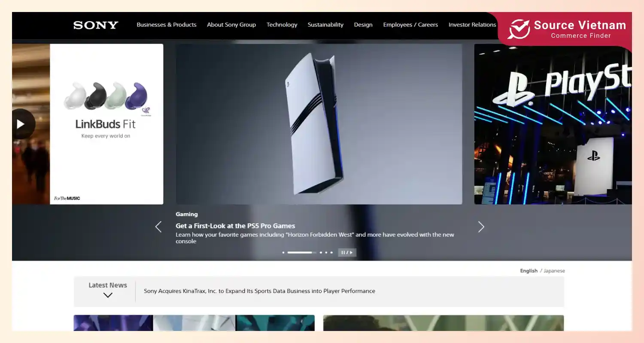Image resolution: width=644 pixels, height=343 pixels.
Task: Open the Technology menu
Action: [282, 25]
